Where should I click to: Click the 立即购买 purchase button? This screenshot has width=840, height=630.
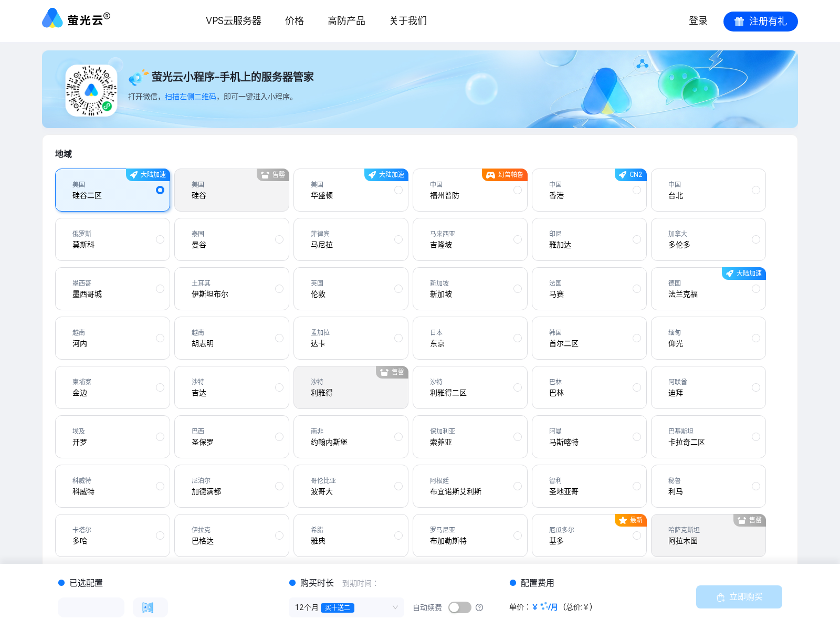(x=739, y=597)
